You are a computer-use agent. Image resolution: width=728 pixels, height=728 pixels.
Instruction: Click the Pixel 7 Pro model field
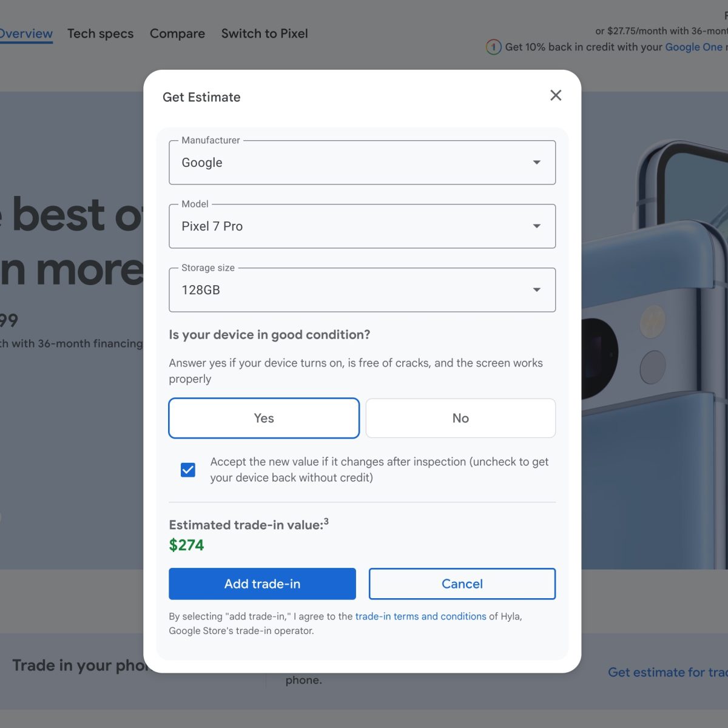click(x=362, y=226)
